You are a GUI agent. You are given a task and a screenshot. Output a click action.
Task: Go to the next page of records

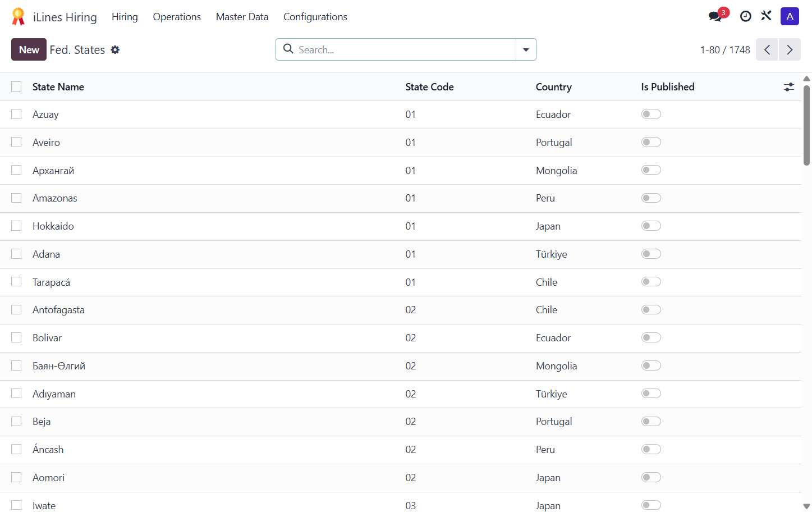coord(790,49)
